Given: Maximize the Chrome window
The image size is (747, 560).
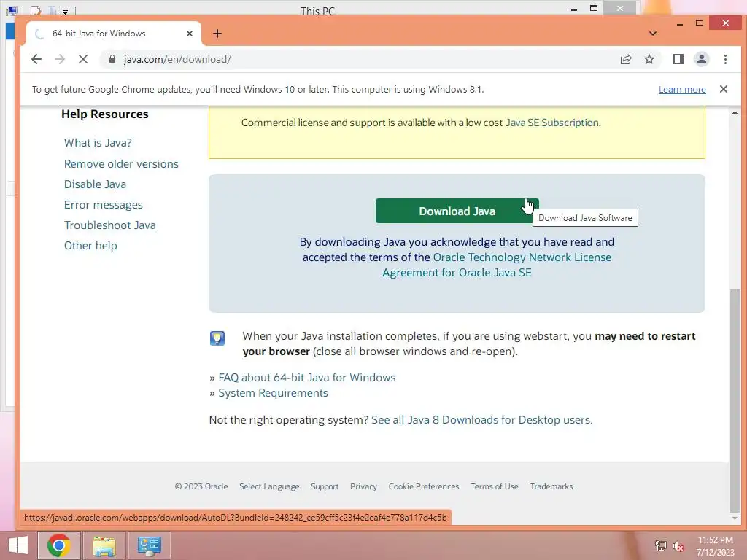Looking at the screenshot, I should (x=700, y=23).
